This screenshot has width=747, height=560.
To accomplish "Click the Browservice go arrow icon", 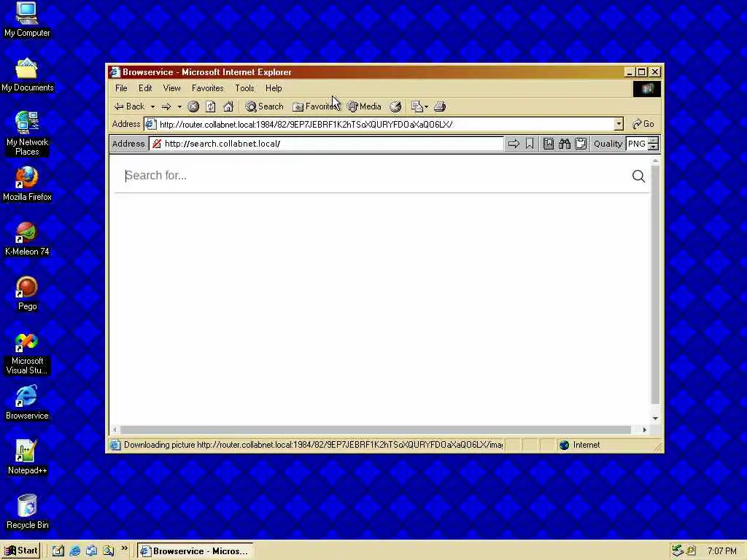I will click(514, 144).
